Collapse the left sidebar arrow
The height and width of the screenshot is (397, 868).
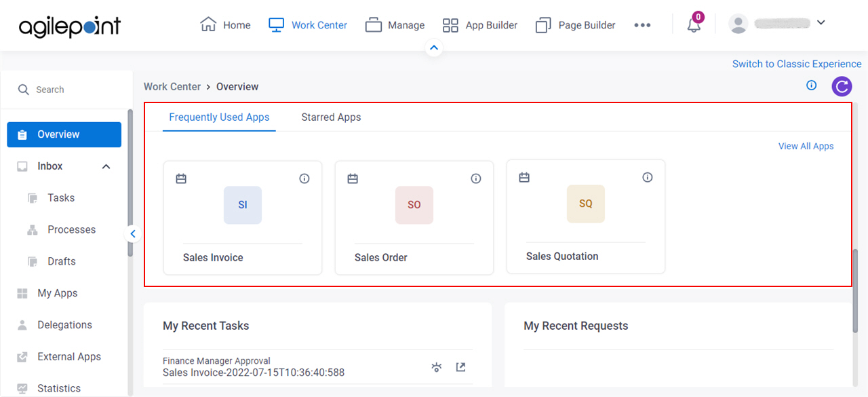coord(133,233)
